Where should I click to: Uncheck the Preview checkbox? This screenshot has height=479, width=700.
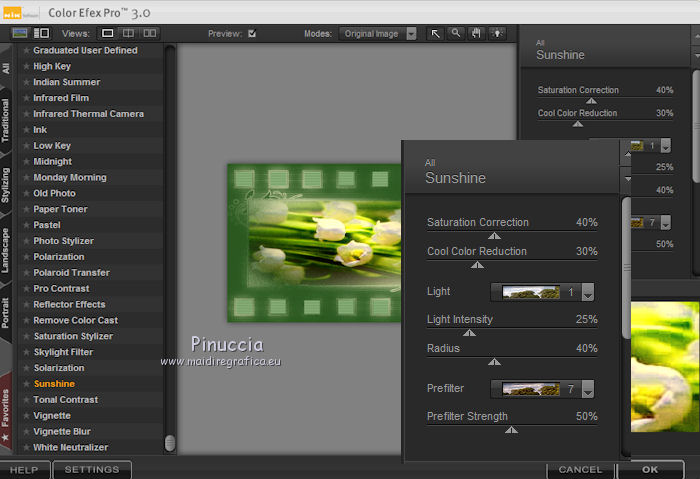252,33
